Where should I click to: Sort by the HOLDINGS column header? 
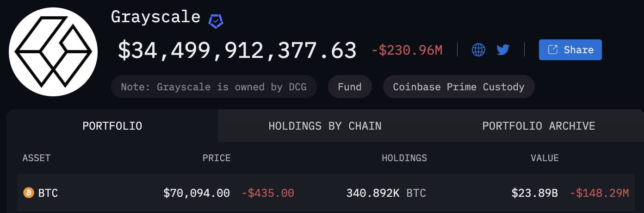coord(404,158)
